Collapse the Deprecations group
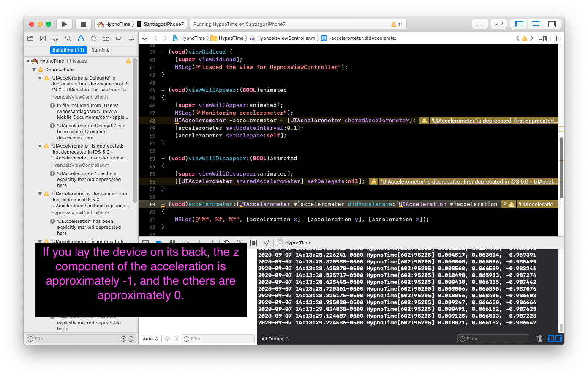Image resolution: width=588 pixels, height=376 pixels. 34,69
